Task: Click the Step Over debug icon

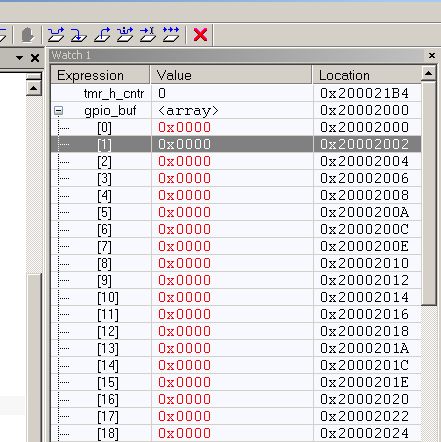Action: tap(56, 35)
